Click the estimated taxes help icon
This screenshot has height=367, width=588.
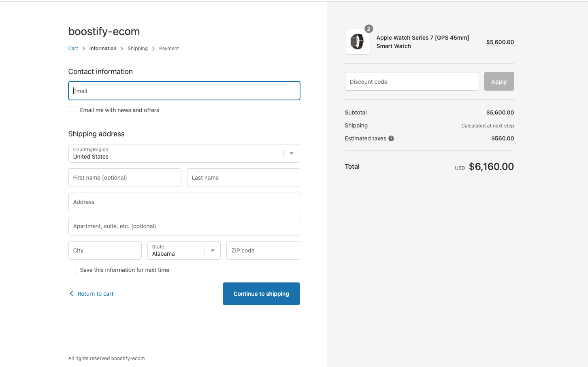pos(391,138)
